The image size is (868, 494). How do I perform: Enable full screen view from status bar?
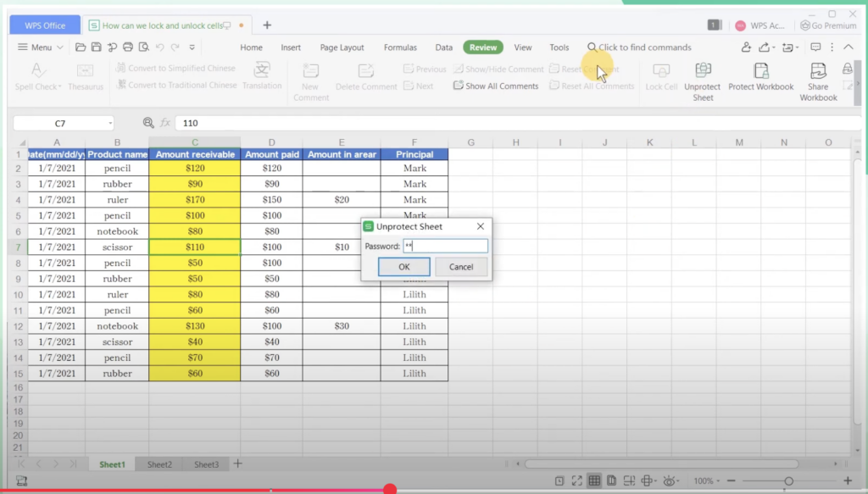click(577, 480)
